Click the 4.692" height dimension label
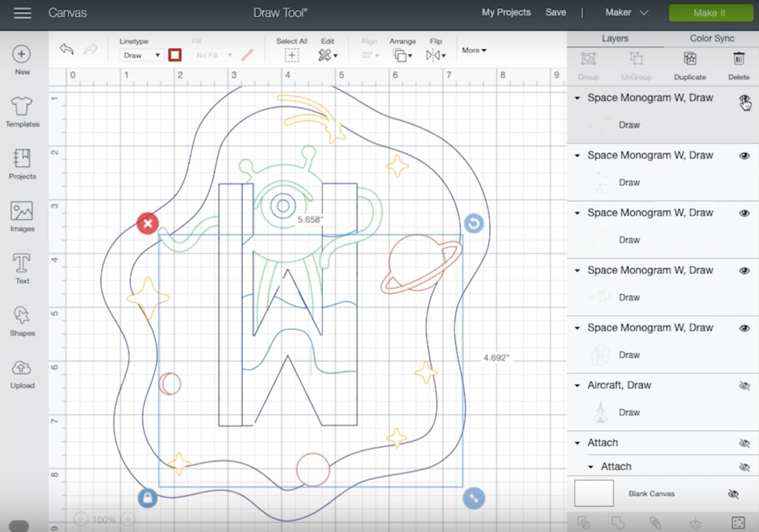 click(x=496, y=358)
